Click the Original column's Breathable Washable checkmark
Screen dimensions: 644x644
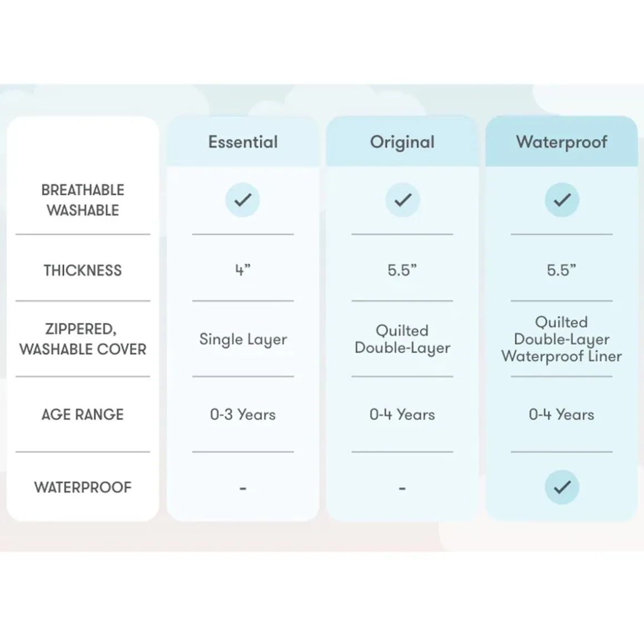tap(402, 200)
